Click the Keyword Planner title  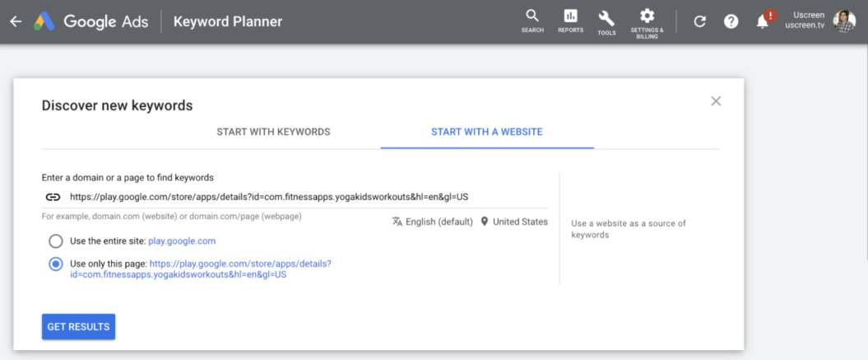228,21
